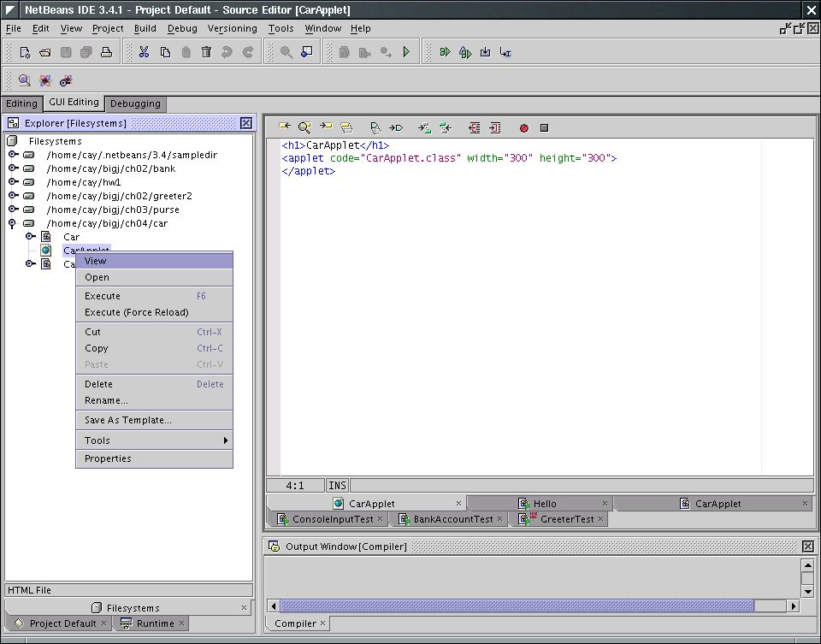Open the Tools submenu arrow in context menu
Viewport: 821px width, 644px height.
(x=226, y=440)
